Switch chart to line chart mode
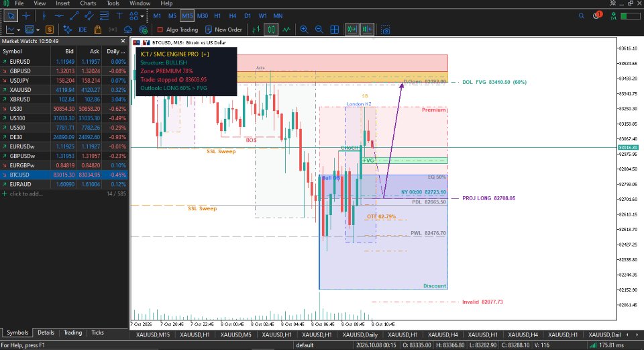Image resolution: width=644 pixels, height=350 pixels. (286, 30)
